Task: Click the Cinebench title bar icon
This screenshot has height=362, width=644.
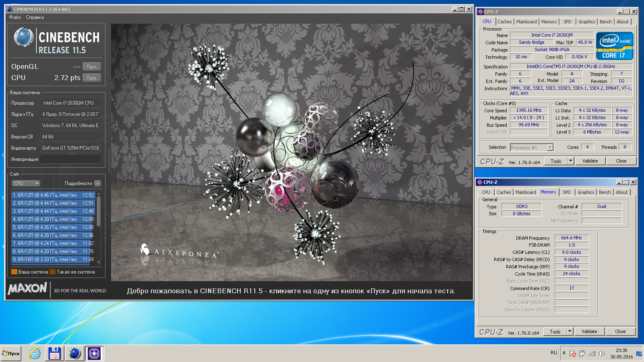Action: click(10, 9)
